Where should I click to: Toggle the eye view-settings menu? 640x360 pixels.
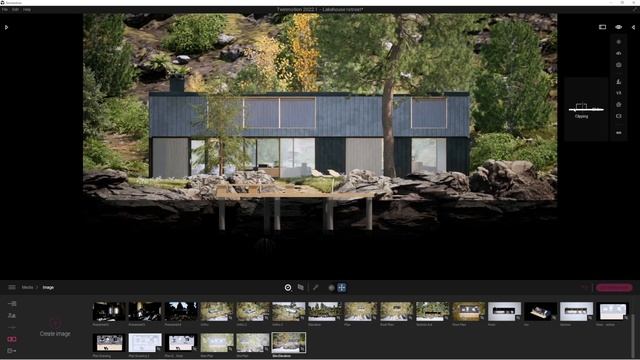(x=619, y=27)
